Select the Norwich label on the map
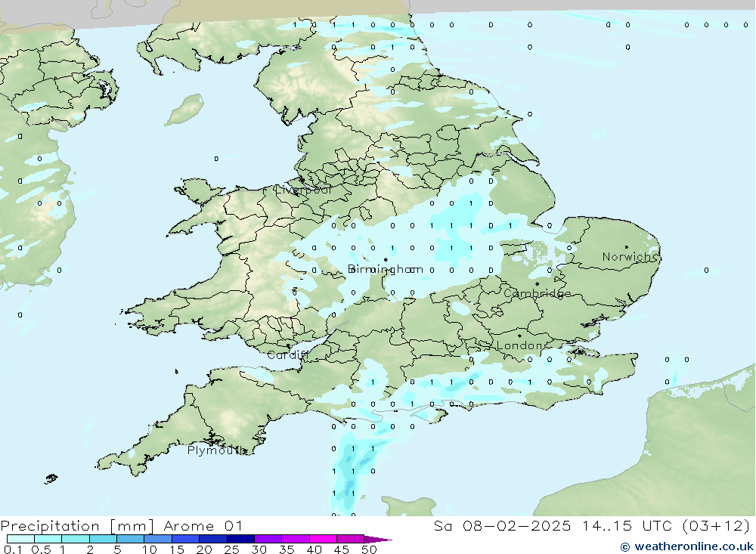Screen dimensions: 756x554 (x=629, y=256)
